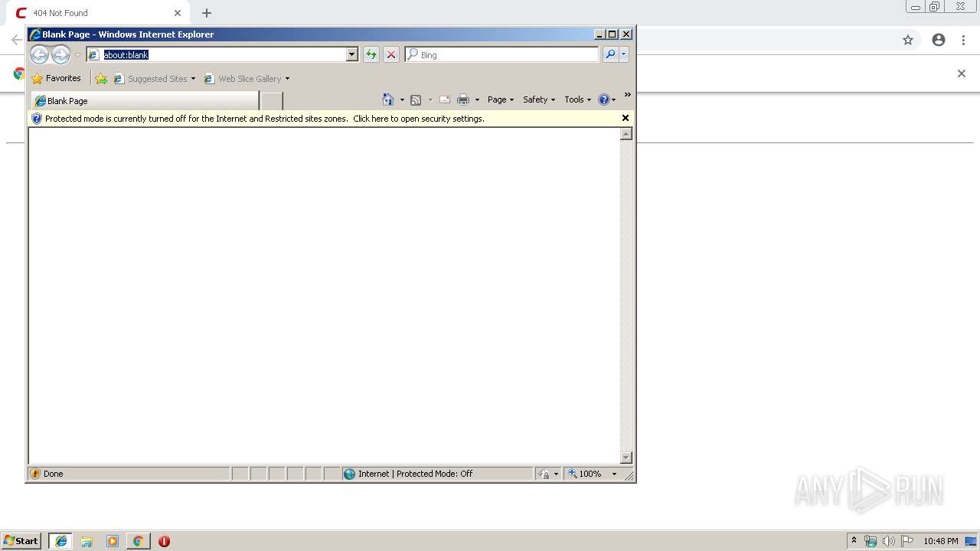This screenshot has width=980, height=551.
Task: Click the red Stop loading button
Action: [x=391, y=54]
